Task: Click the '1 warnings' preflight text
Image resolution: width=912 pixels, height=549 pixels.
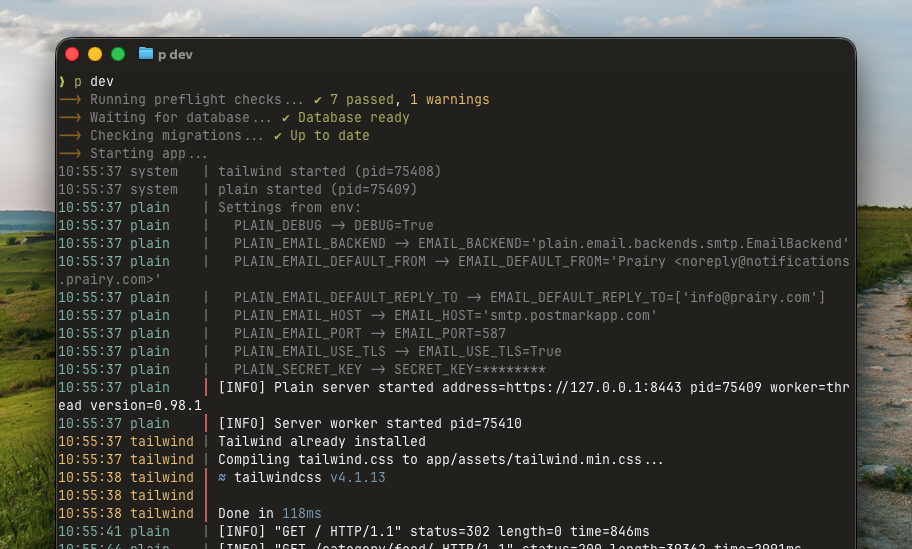Action: (450, 100)
